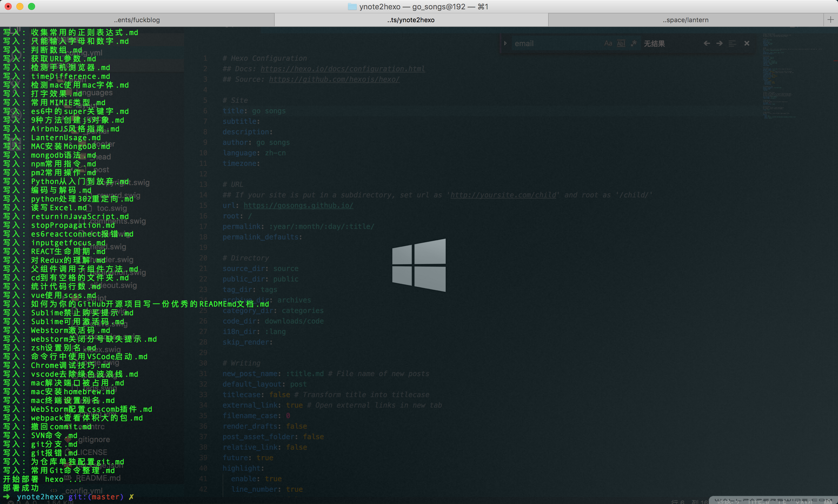Toggle Match Whole Word (Ab|) option
Viewport: 838px width, 504px height.
(621, 44)
